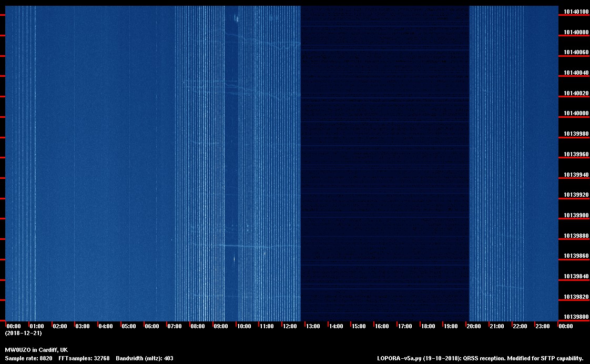590x364 pixels.
Task: Click the 13:00 time axis label
Action: [x=312, y=327]
